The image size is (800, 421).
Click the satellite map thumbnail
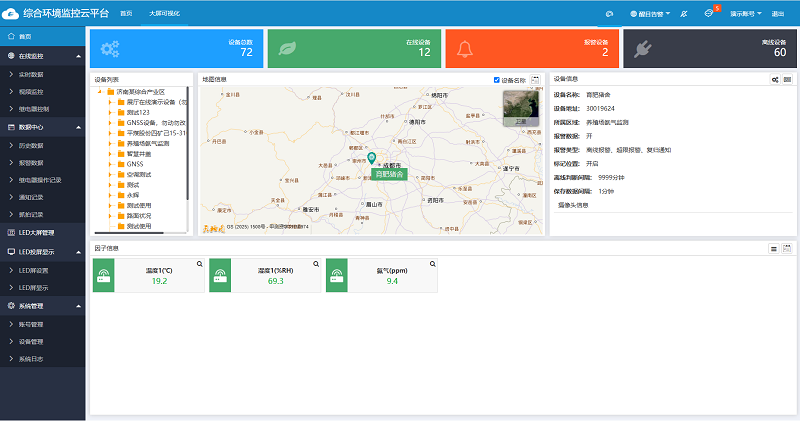point(519,107)
